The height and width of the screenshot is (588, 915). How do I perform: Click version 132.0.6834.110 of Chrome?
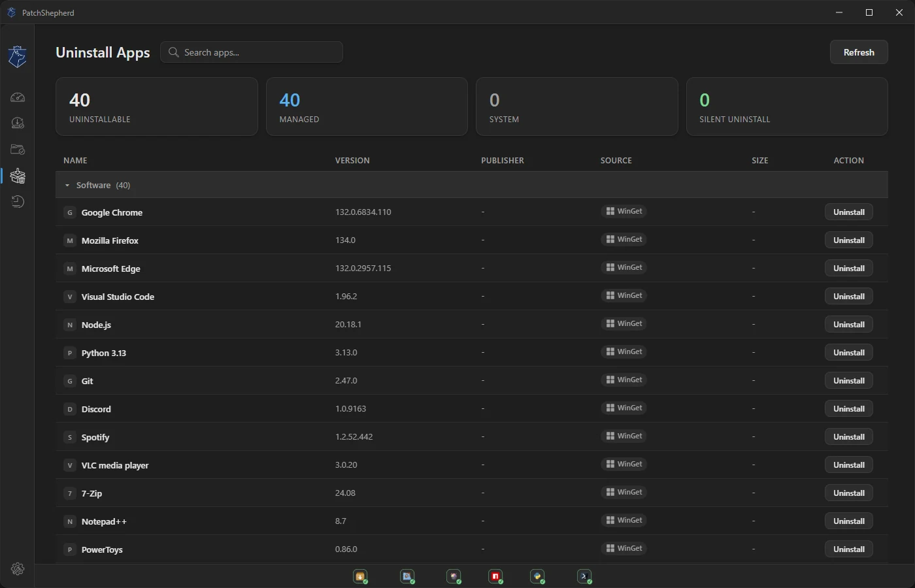coord(363,212)
